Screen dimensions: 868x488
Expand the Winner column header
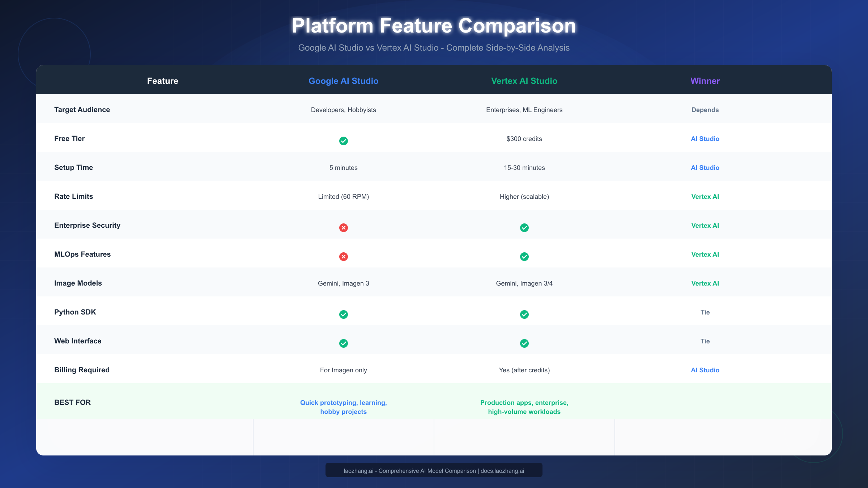point(705,81)
